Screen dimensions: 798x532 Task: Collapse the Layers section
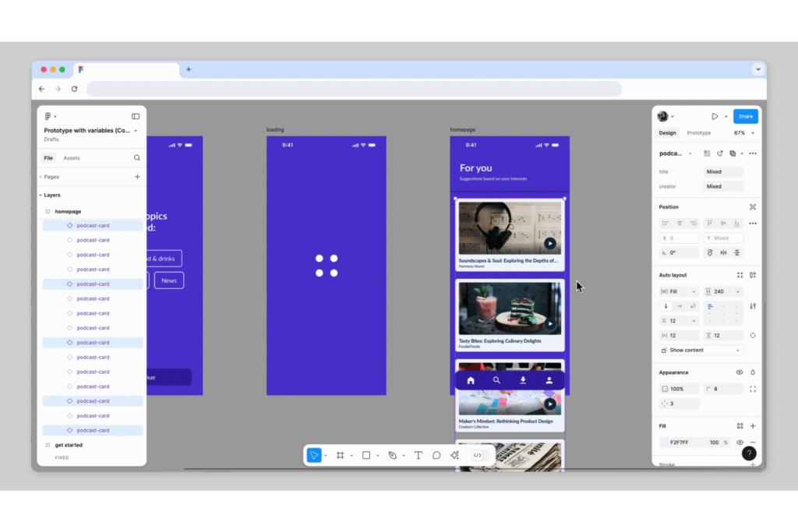(41, 196)
